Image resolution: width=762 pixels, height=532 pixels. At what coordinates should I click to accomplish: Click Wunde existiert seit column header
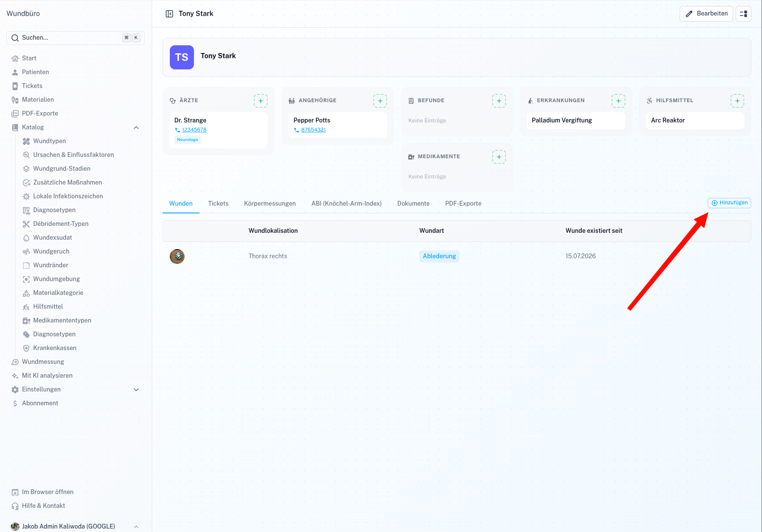point(594,231)
